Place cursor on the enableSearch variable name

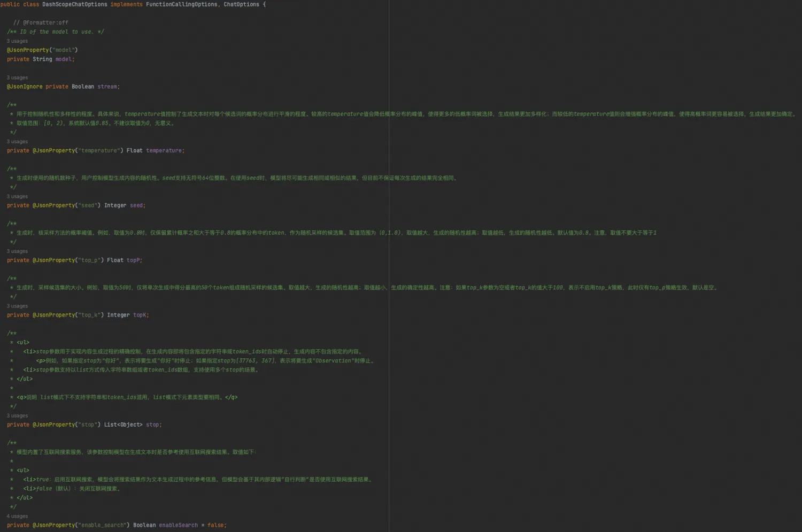[178, 525]
